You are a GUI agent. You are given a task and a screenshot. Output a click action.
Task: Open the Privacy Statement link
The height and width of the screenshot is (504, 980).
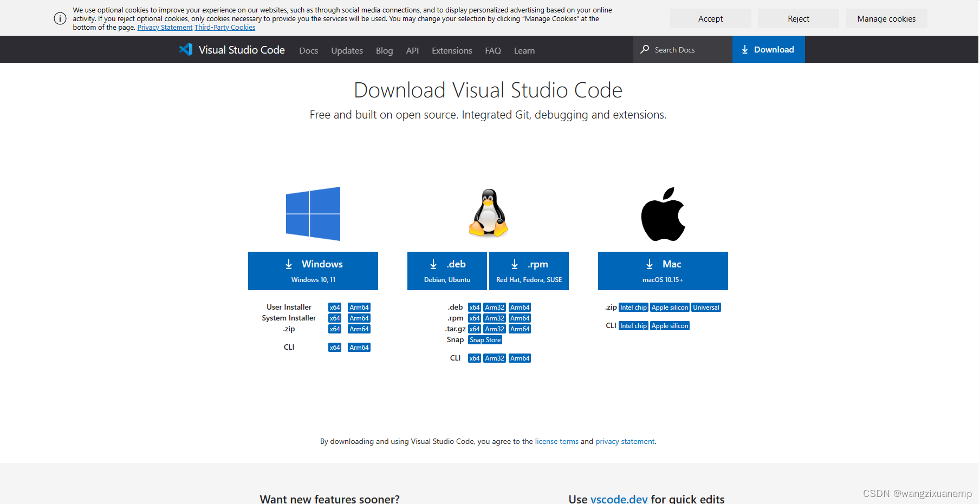click(165, 28)
